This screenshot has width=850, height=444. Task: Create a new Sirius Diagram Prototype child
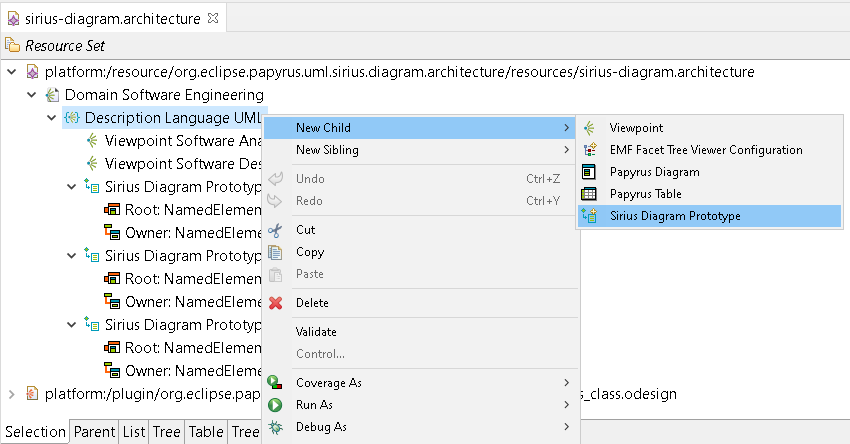click(x=709, y=216)
